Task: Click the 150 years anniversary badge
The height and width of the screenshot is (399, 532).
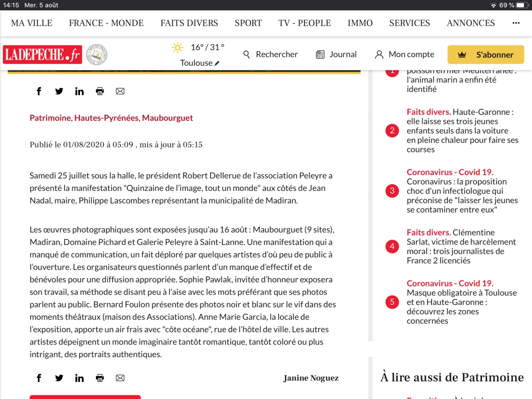Action: (97, 54)
